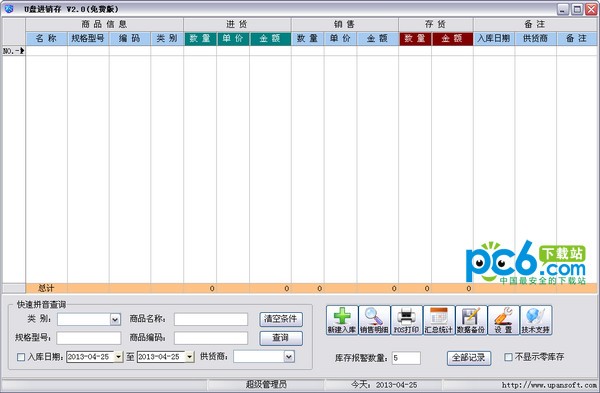The image size is (600, 393).
Task: Expand the 供货商 supplier dropdown
Action: tap(289, 357)
